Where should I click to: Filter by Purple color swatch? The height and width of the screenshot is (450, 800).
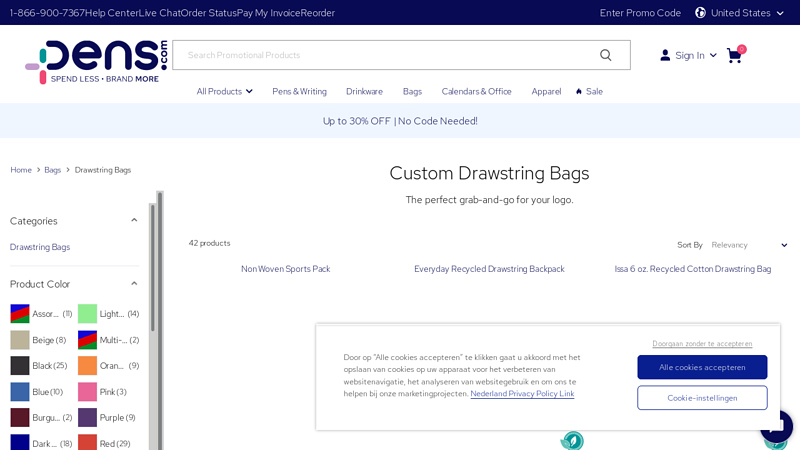pos(87,417)
